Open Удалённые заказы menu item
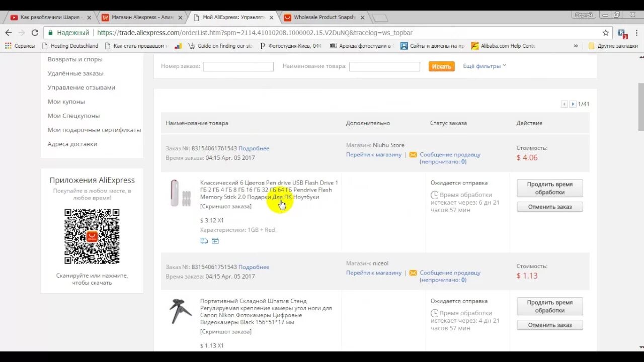This screenshot has width=644, height=362. pos(75,73)
